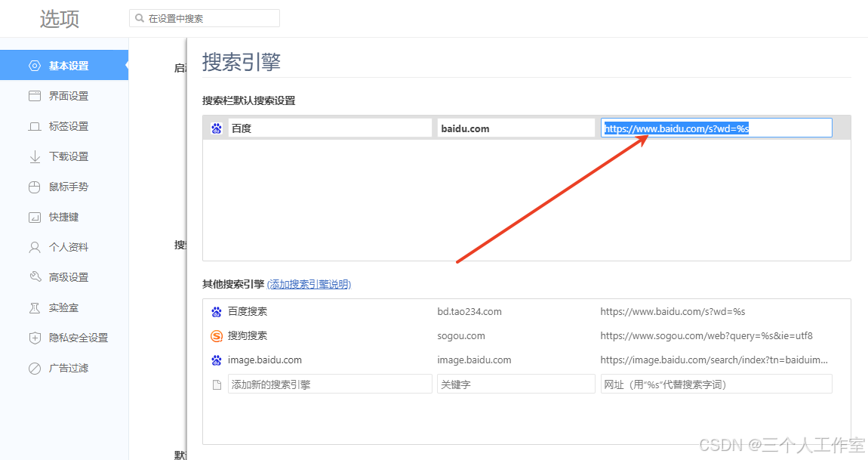Select 快捷键 in sidebar
The image size is (868, 460).
[64, 217]
